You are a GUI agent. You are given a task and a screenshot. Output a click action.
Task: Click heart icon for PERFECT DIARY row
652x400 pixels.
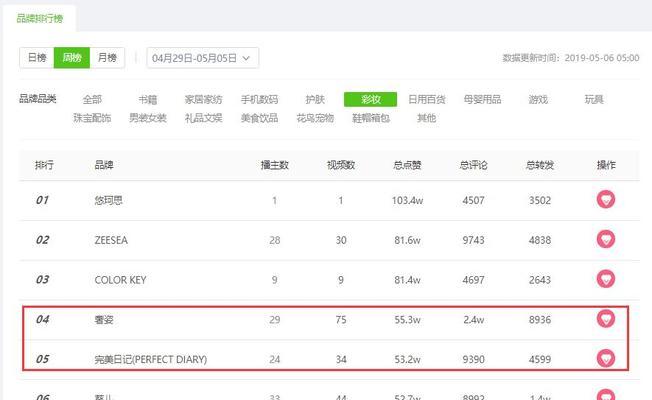point(606,358)
